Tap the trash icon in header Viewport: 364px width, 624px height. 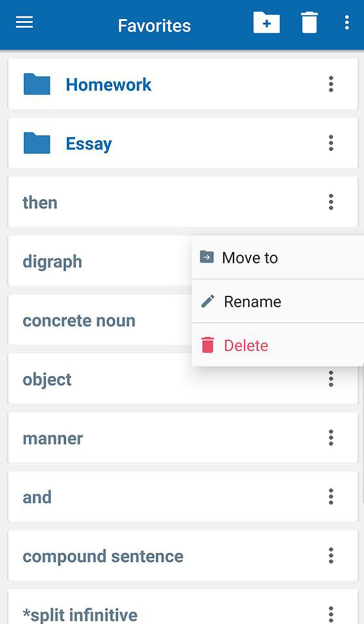coord(309,23)
